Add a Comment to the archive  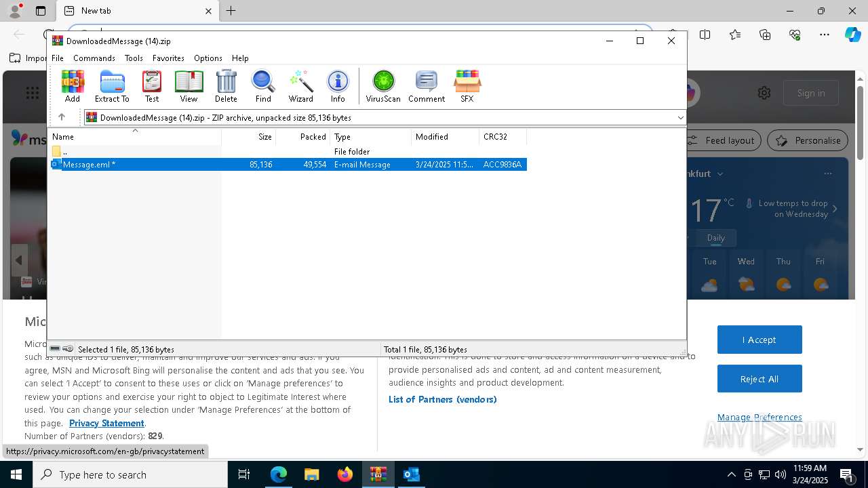427,86
